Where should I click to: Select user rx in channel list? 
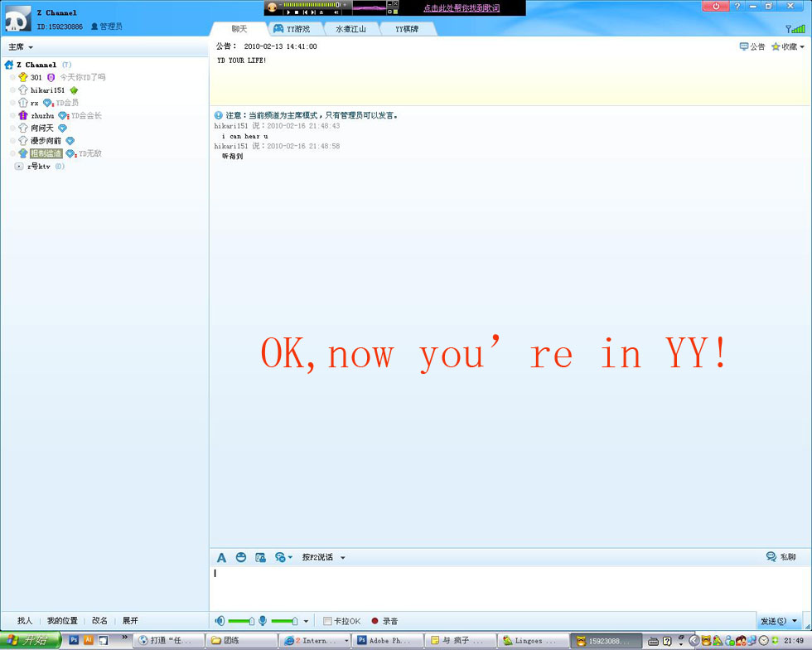click(34, 103)
